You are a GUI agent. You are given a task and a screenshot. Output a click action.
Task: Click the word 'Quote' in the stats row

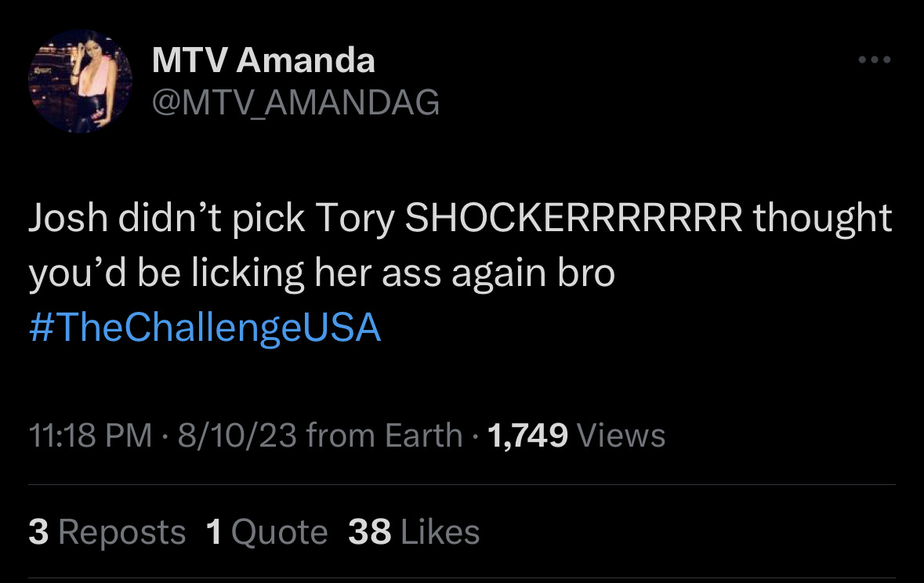pos(279,533)
